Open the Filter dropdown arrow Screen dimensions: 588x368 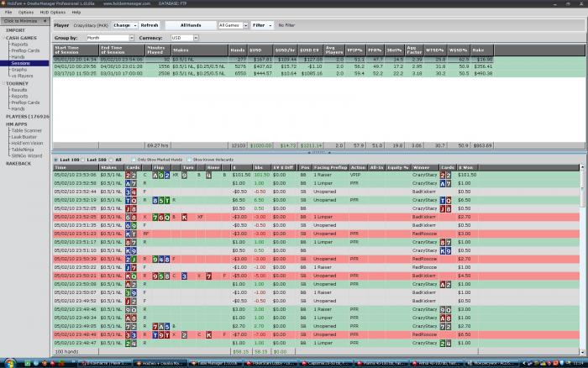(x=270, y=25)
